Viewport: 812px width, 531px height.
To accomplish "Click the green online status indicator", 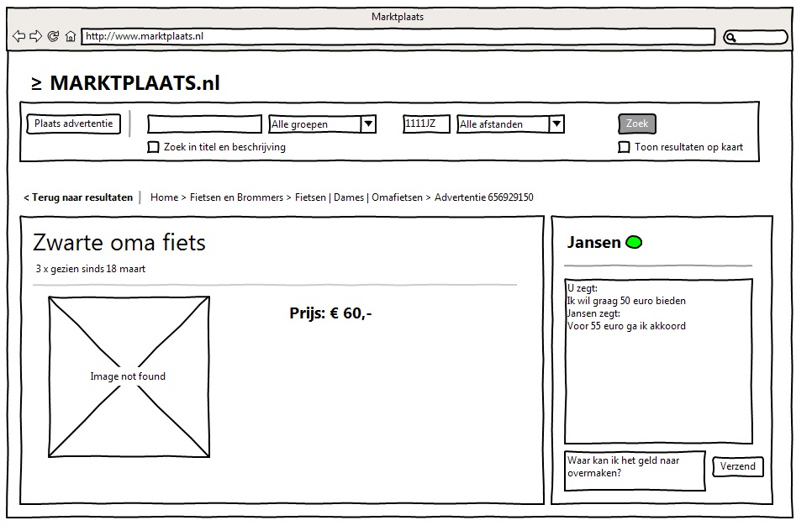I will 634,243.
